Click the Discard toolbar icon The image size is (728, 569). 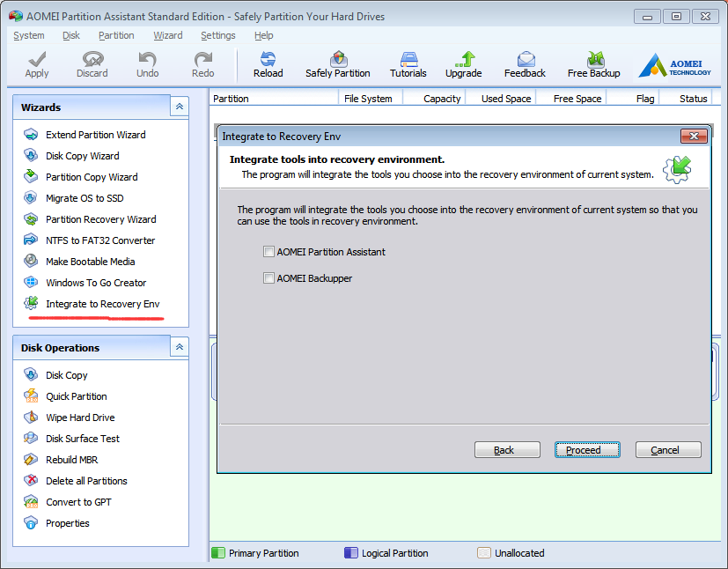[x=92, y=59]
